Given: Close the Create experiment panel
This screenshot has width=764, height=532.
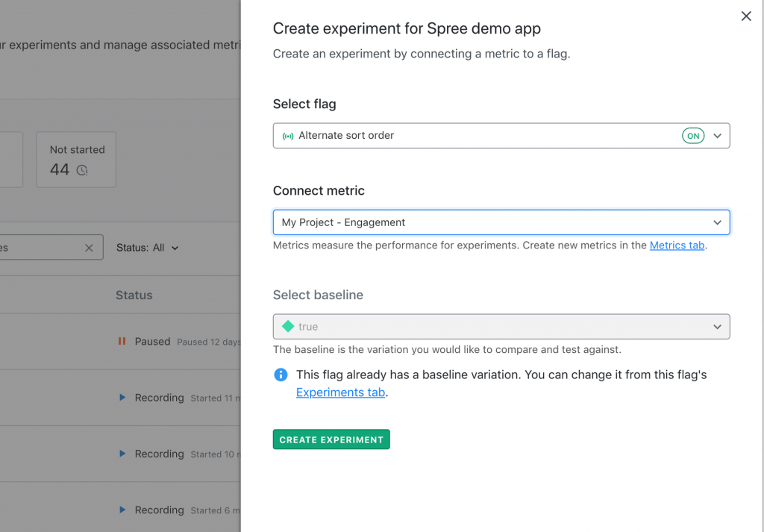Looking at the screenshot, I should pos(745,16).
